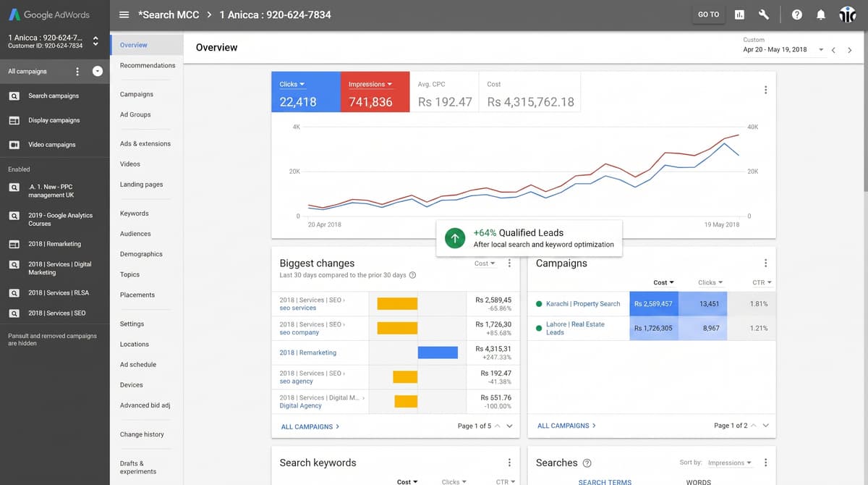Go to next date range arrow

pyautogui.click(x=850, y=50)
